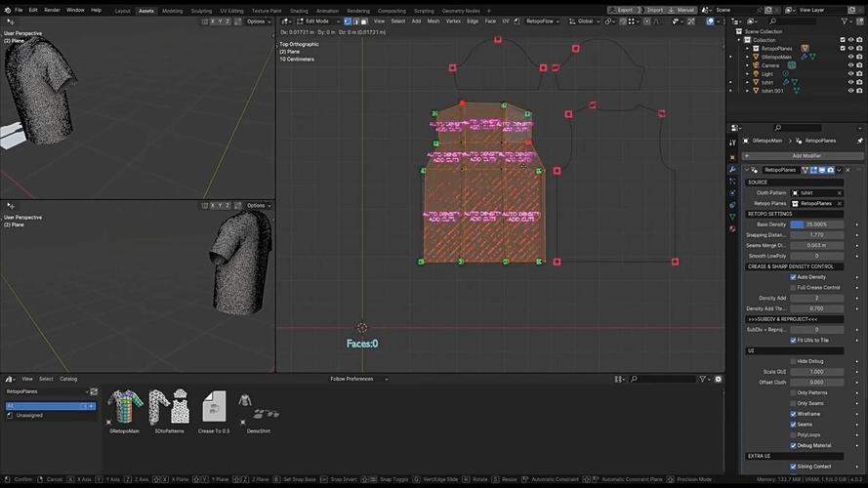Toggle snapping magnet icon
This screenshot has width=868, height=488.
[x=623, y=21]
